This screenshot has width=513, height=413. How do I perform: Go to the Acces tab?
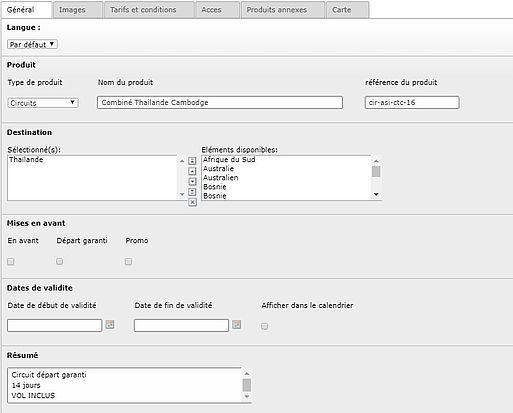(218, 10)
